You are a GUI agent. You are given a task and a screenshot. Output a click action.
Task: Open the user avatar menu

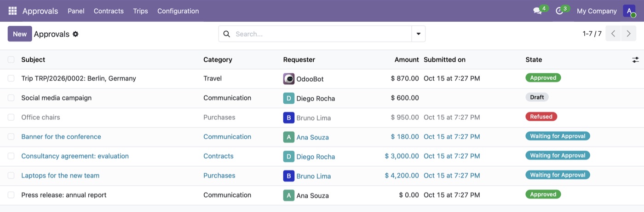point(629,11)
